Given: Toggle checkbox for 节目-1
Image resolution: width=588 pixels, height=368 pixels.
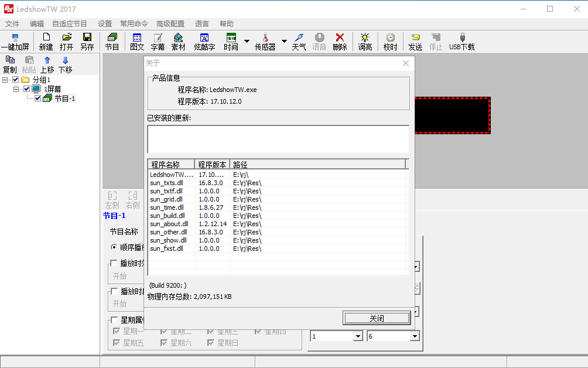Looking at the screenshot, I should click(x=38, y=98).
